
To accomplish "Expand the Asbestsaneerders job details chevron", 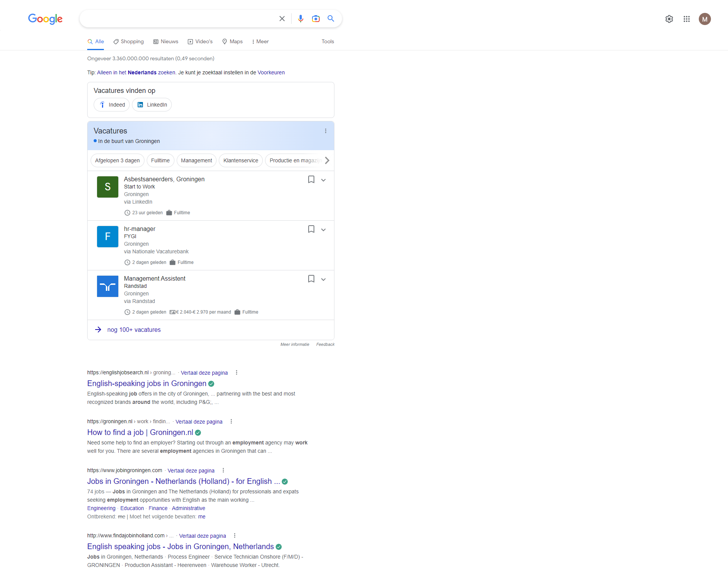I will point(323,180).
